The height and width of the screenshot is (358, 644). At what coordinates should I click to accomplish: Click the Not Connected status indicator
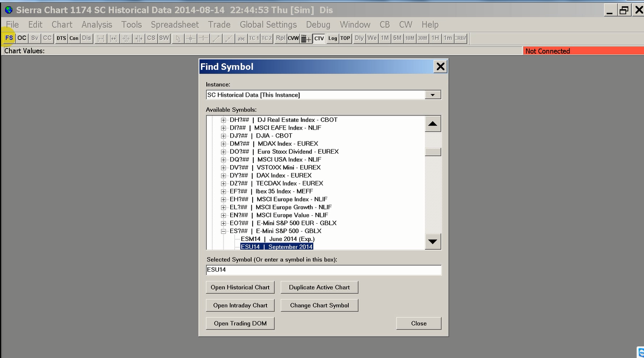583,51
